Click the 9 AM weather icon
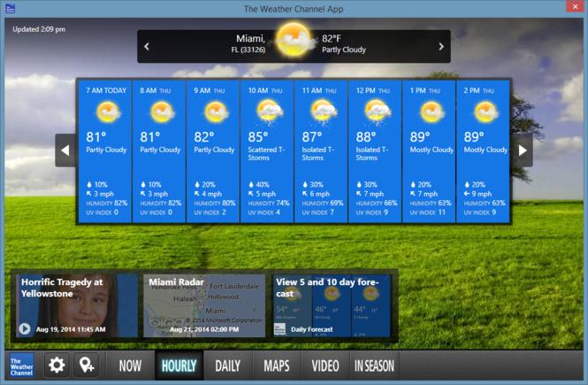 tap(217, 112)
